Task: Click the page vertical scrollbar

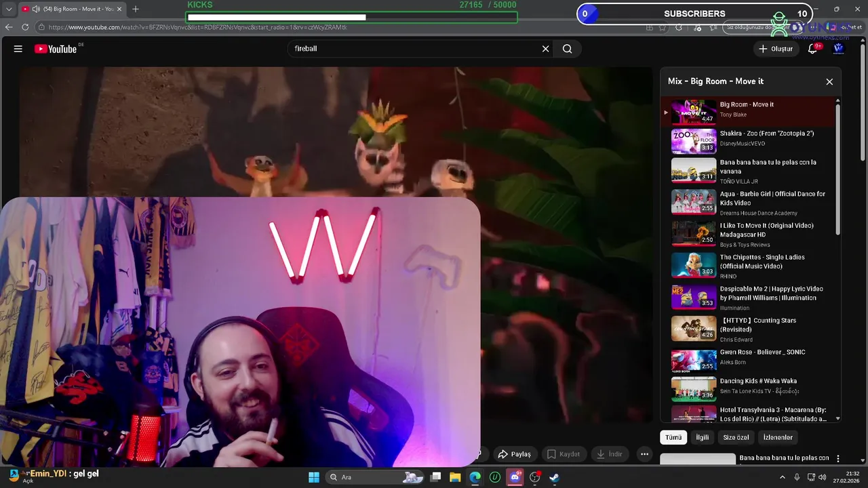Action: click(863, 102)
